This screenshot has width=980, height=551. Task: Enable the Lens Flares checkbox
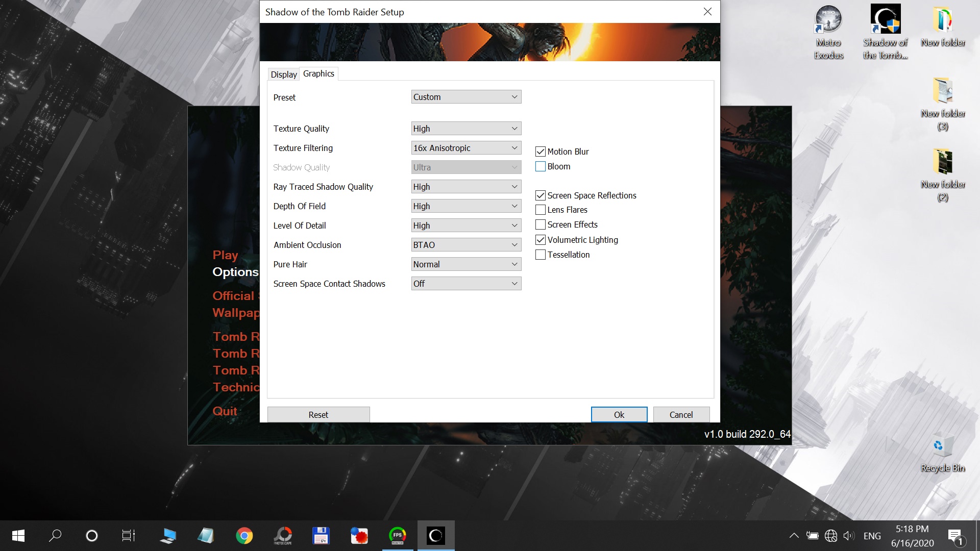(x=540, y=210)
